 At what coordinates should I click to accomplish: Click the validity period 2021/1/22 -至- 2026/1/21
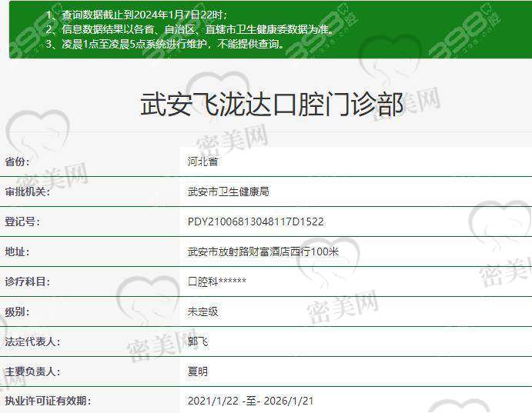(251, 401)
